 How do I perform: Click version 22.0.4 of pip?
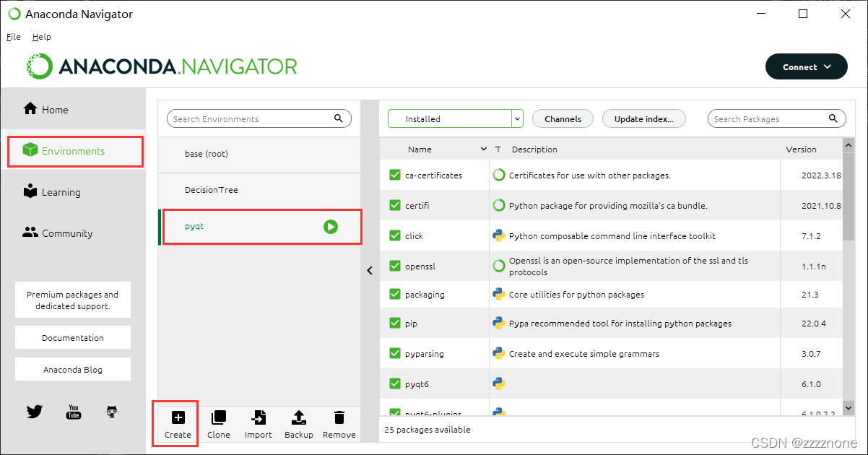coord(813,323)
